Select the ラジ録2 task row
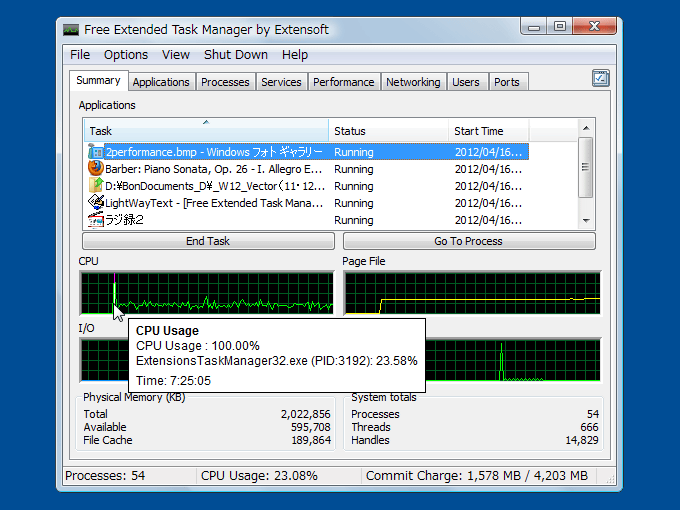Image resolution: width=680 pixels, height=510 pixels. (307, 220)
